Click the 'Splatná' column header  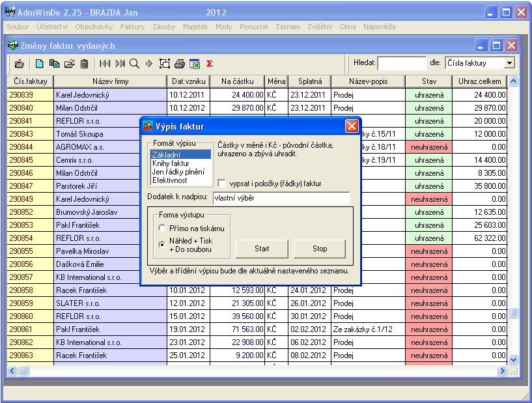(310, 81)
